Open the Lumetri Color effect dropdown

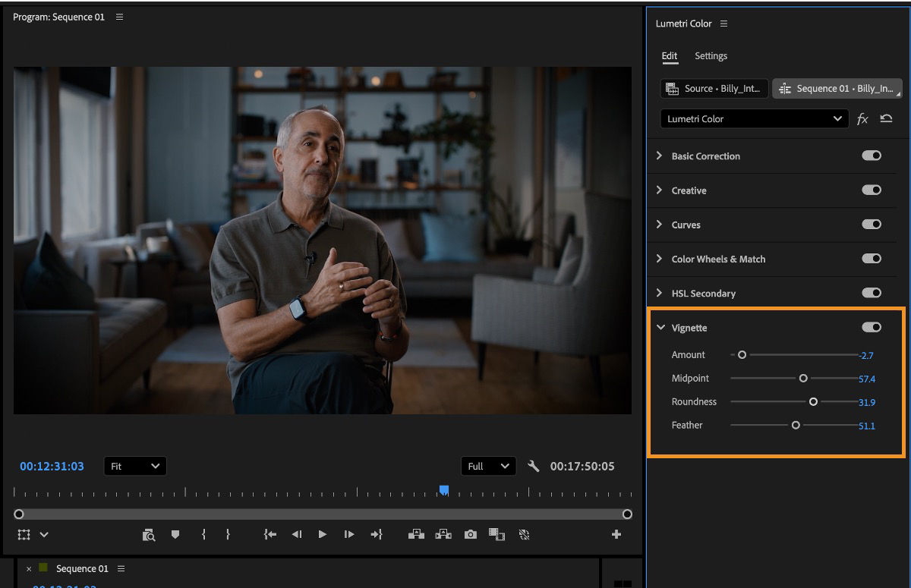(x=838, y=119)
